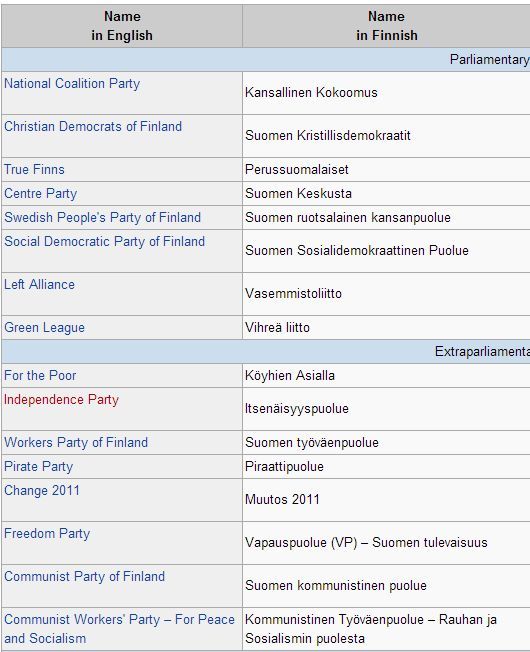Open the True Finns article
The height and width of the screenshot is (652, 530).
coord(35,169)
